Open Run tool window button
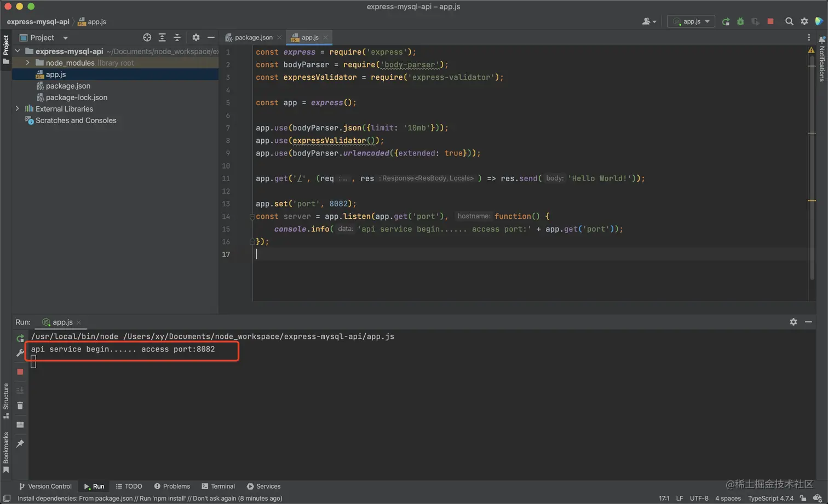 (x=94, y=486)
